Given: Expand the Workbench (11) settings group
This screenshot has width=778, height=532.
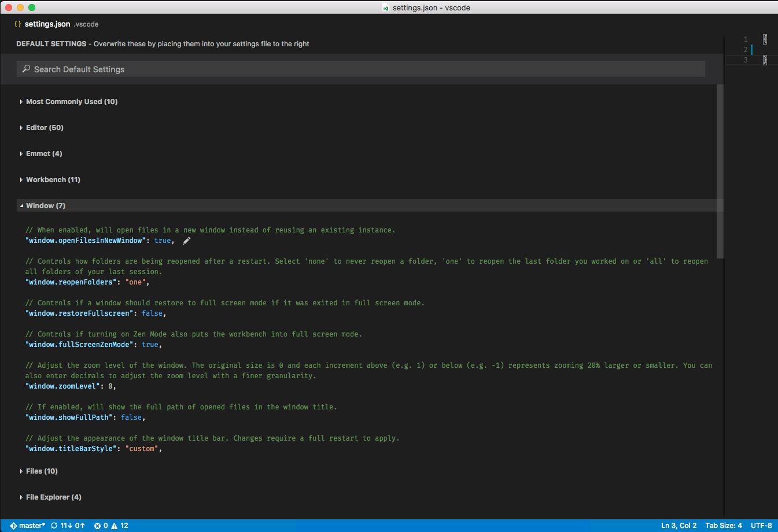Looking at the screenshot, I should click(53, 180).
